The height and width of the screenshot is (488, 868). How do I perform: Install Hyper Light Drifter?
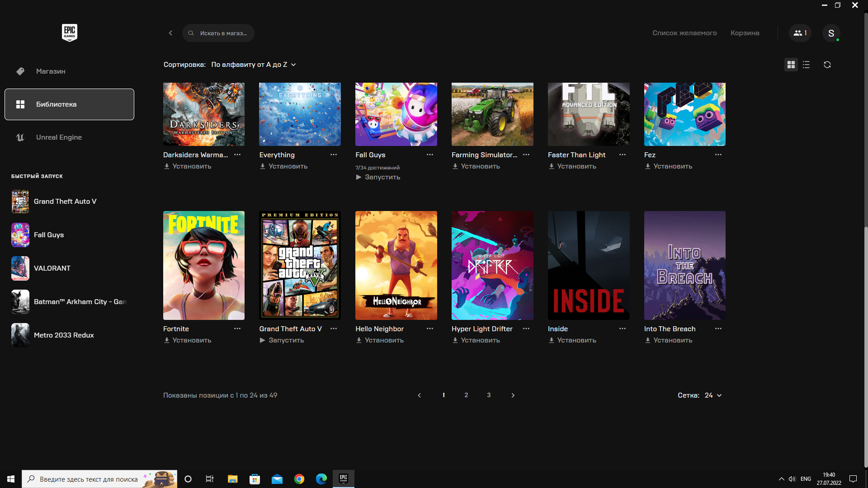click(x=476, y=340)
